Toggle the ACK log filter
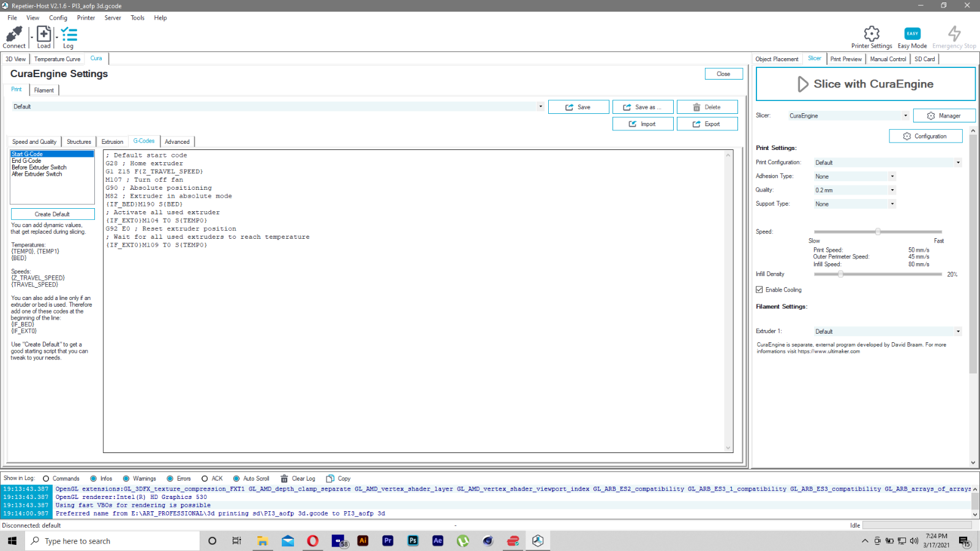Viewport: 980px width, 551px height. [205, 479]
